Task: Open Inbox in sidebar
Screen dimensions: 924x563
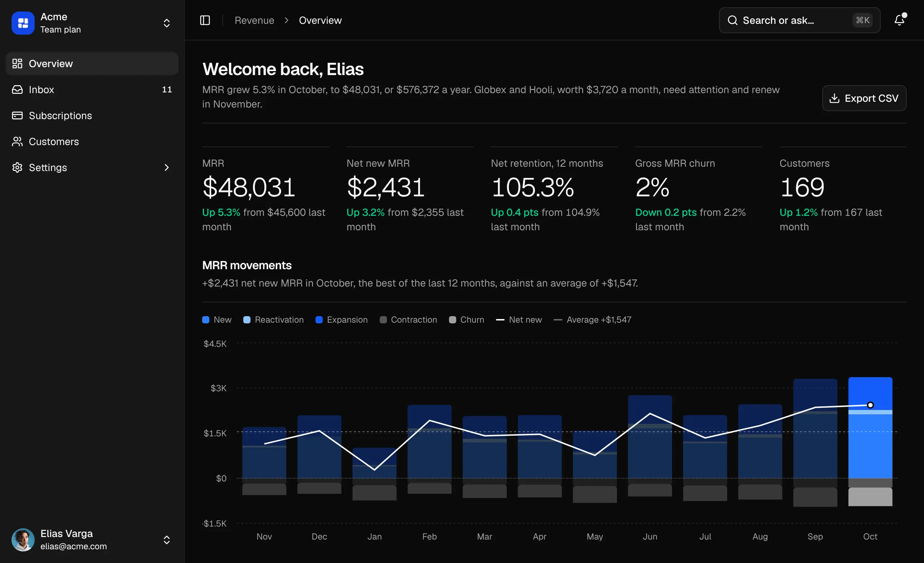Action: pyautogui.click(x=92, y=90)
